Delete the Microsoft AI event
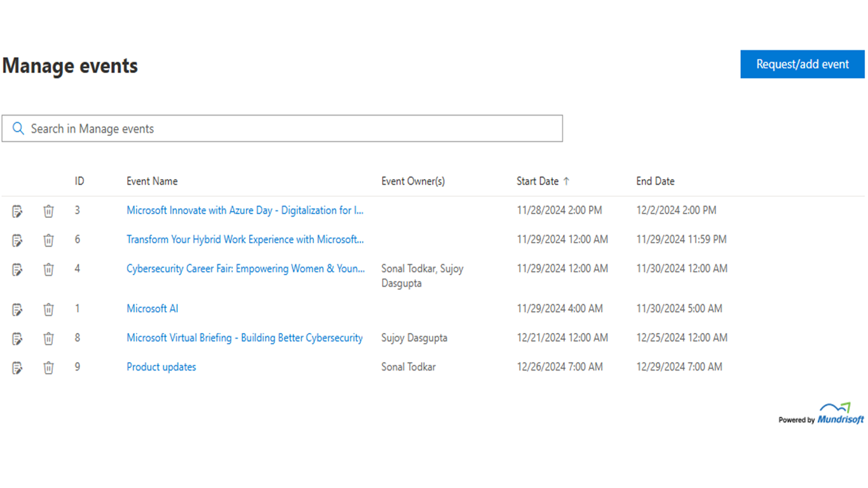 click(x=48, y=309)
